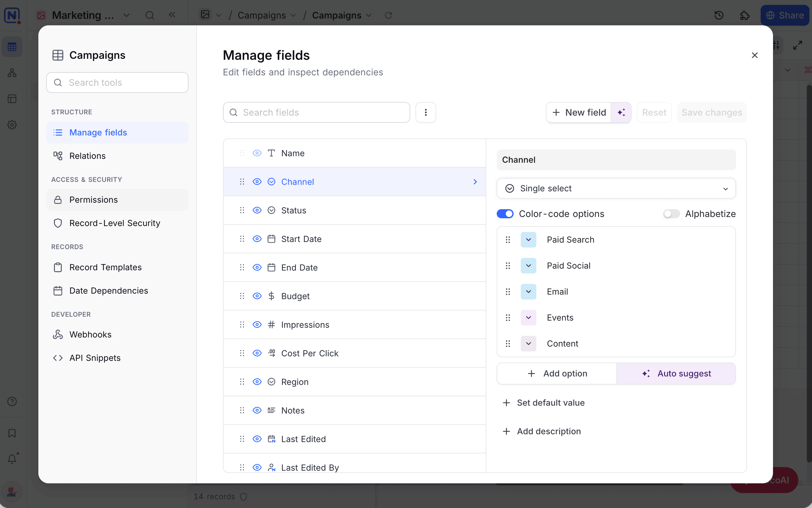
Task: Hide the Start Date field via eye icon
Action: (x=257, y=239)
